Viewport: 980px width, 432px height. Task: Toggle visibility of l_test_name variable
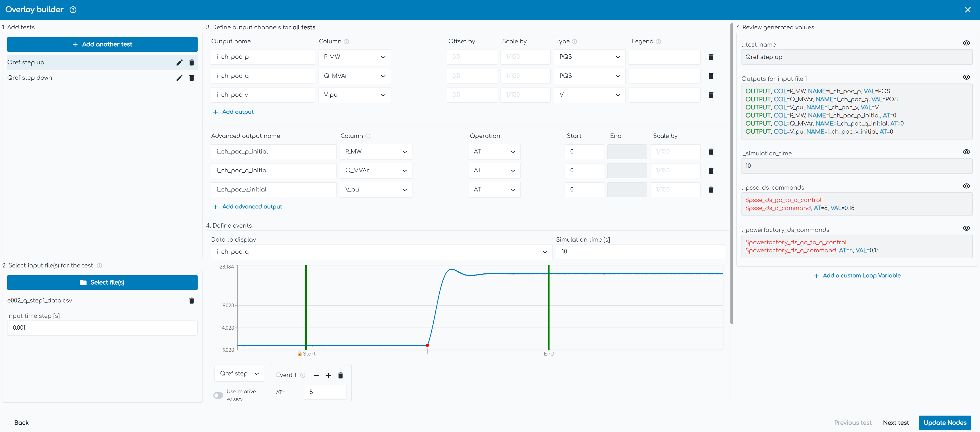click(966, 43)
